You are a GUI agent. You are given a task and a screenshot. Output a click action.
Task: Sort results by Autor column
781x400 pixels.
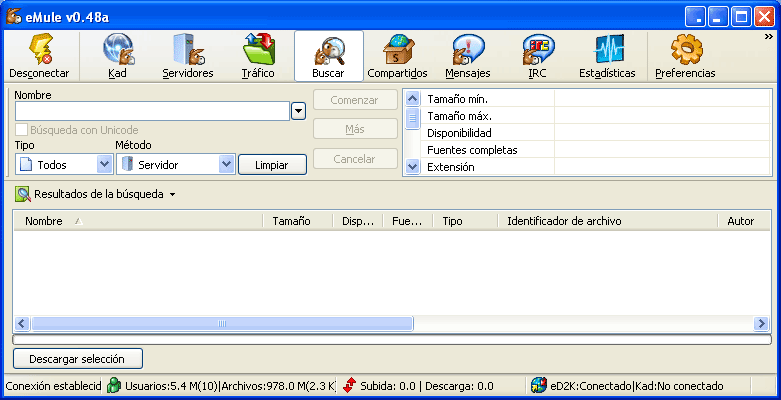coord(744,221)
